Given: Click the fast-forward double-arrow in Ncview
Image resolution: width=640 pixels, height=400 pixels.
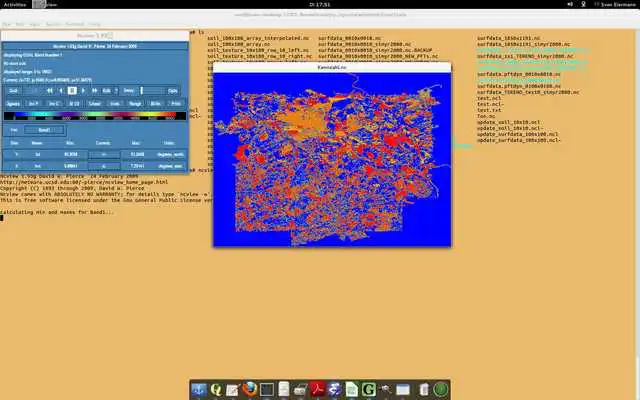Looking at the screenshot, I should coord(94,91).
